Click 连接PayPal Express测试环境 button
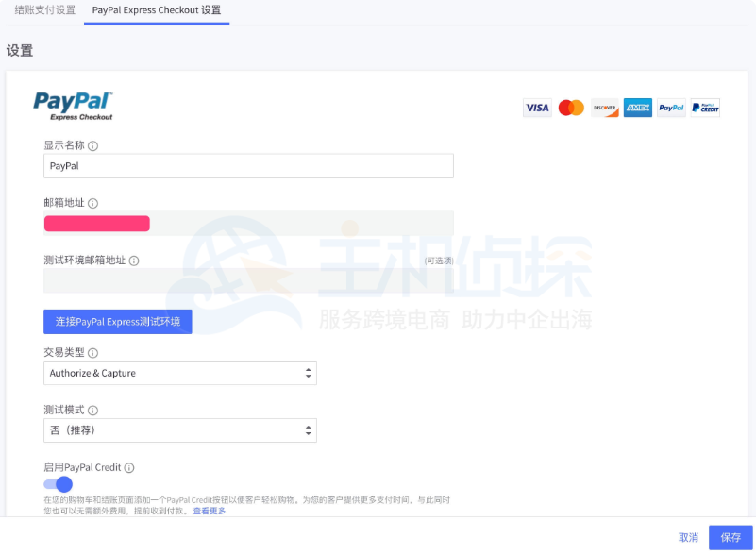Viewport: 756px width, 555px height. click(x=117, y=321)
